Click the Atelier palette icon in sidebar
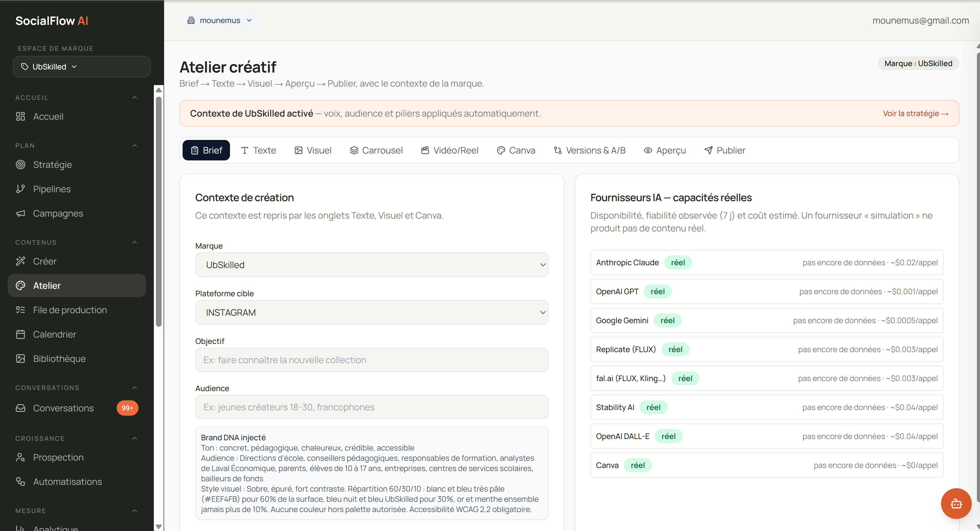 pos(21,285)
